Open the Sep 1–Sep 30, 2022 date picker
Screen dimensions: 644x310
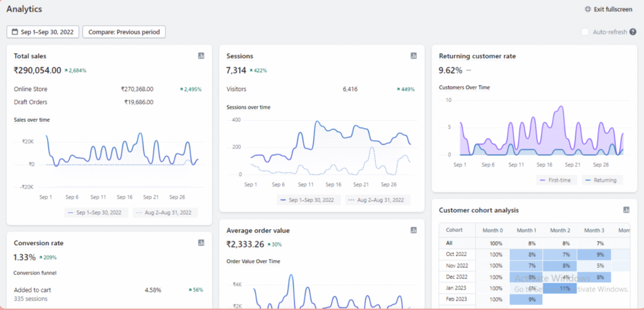click(x=43, y=32)
